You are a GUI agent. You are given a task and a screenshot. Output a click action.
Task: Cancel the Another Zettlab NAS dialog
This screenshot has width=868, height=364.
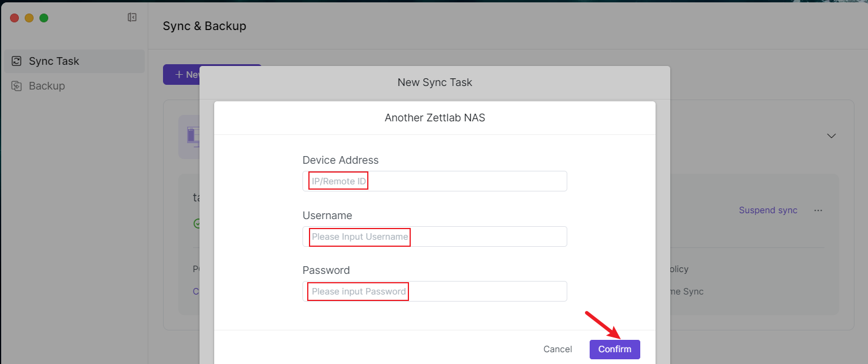[557, 349]
